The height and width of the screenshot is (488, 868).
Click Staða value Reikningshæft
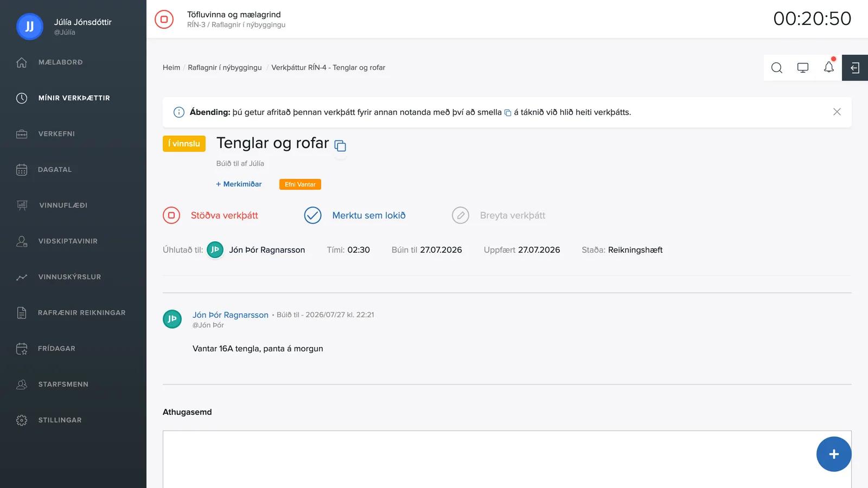point(635,250)
